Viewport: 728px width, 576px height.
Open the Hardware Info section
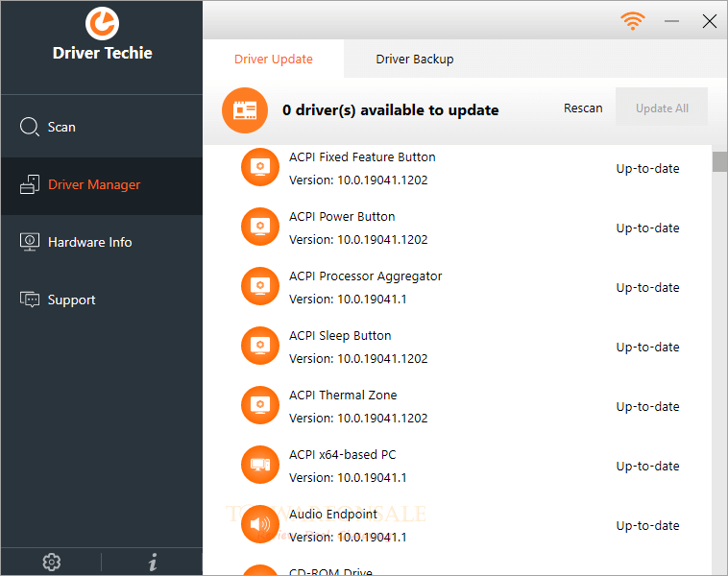click(102, 242)
